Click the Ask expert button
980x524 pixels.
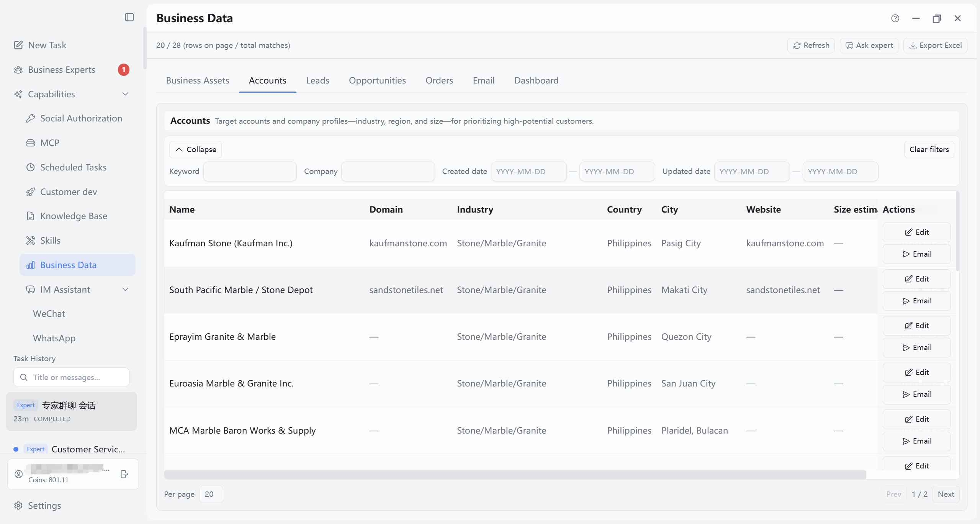[x=869, y=46]
